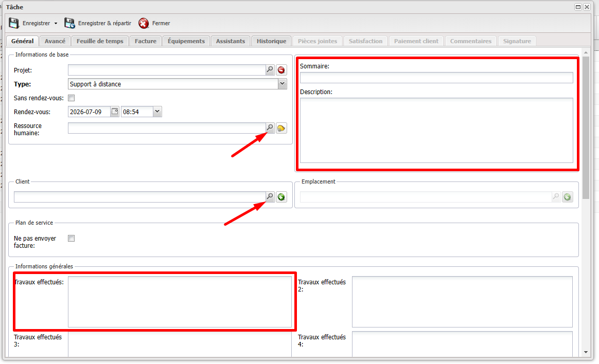Click the Ressource humaine text field
Image resolution: width=599 pixels, height=364 pixels.
(167, 128)
